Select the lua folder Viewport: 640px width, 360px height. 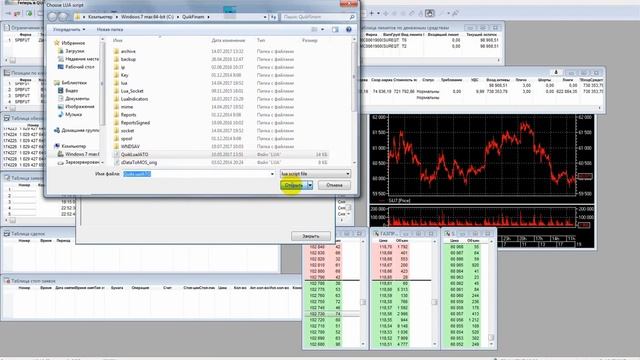[x=124, y=83]
